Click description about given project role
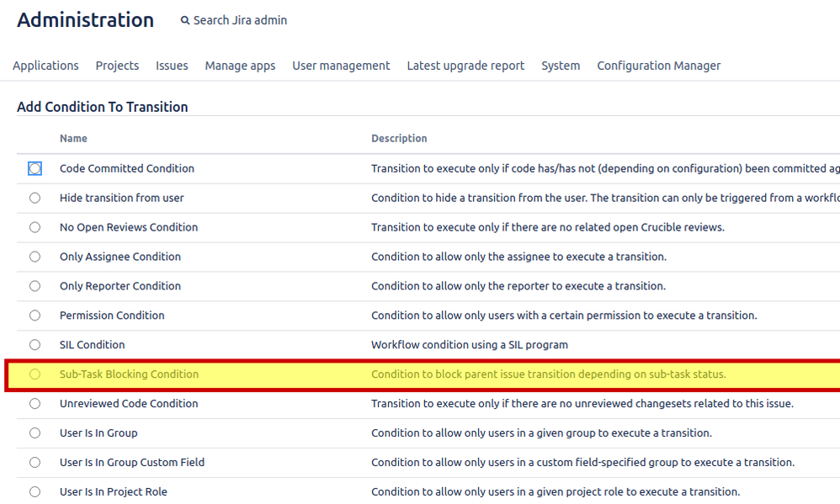The image size is (840, 504). point(556,491)
